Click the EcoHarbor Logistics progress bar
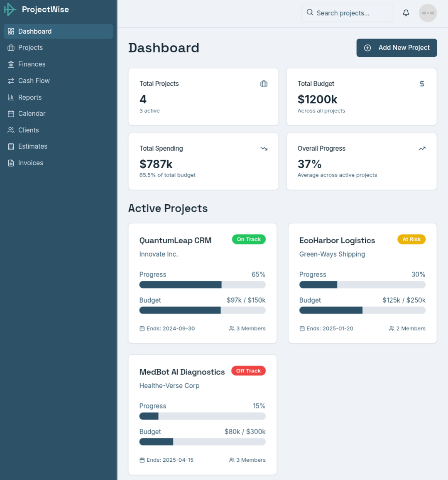The image size is (448, 480). point(362,285)
